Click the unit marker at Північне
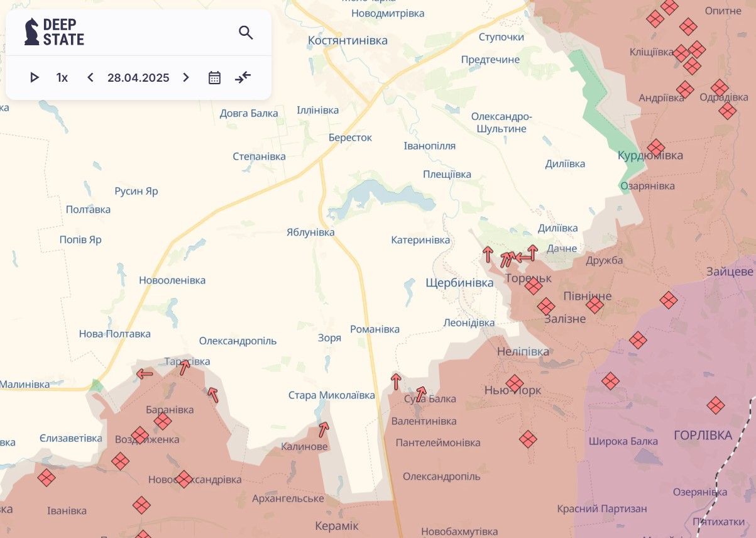This screenshot has width=756, height=538. point(594,305)
